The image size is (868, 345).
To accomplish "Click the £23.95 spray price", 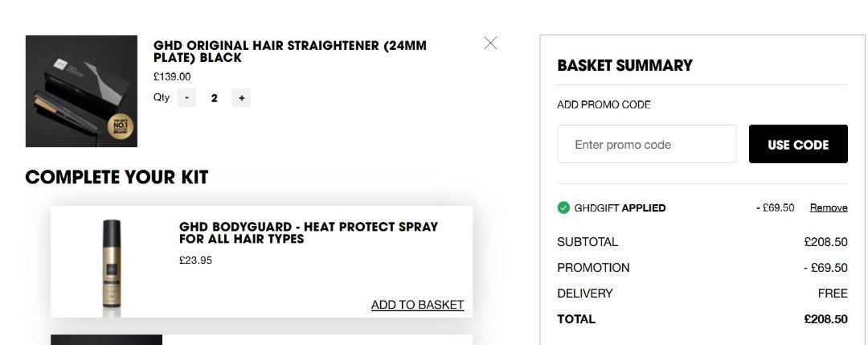I will 195,260.
